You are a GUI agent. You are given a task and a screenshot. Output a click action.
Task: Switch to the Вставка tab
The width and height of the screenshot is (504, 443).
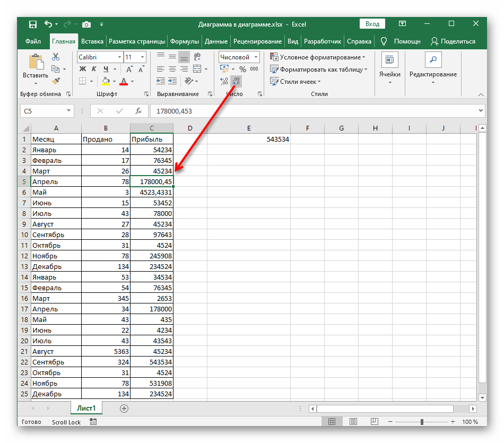click(x=92, y=41)
